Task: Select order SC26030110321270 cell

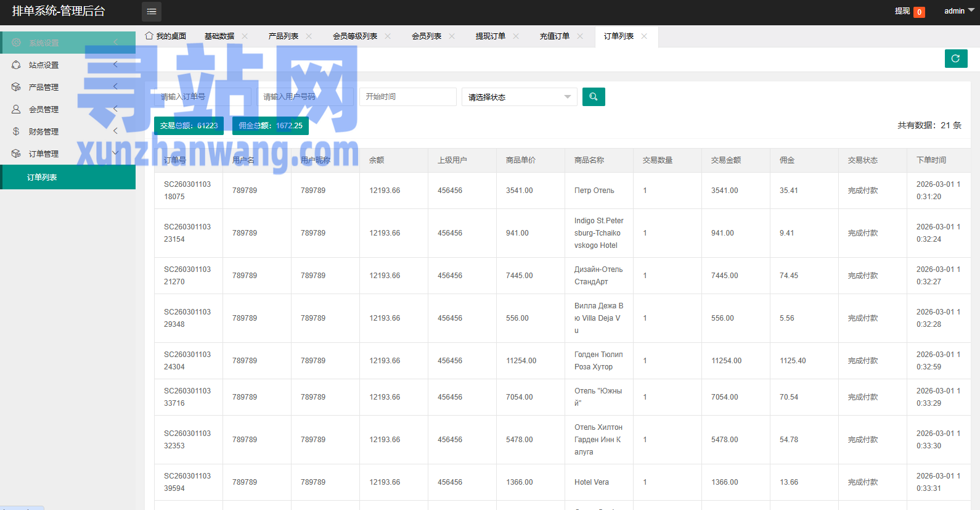Action: pos(188,276)
